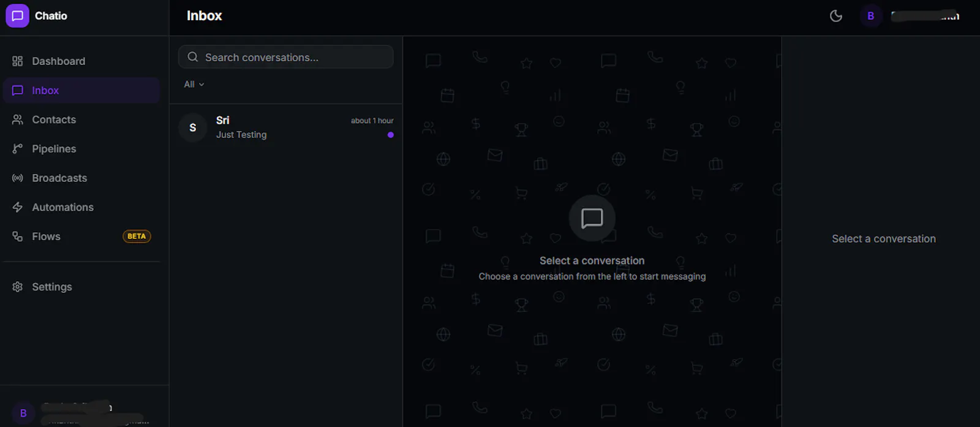
Task: Select Automations in the sidebar
Action: (x=81, y=208)
